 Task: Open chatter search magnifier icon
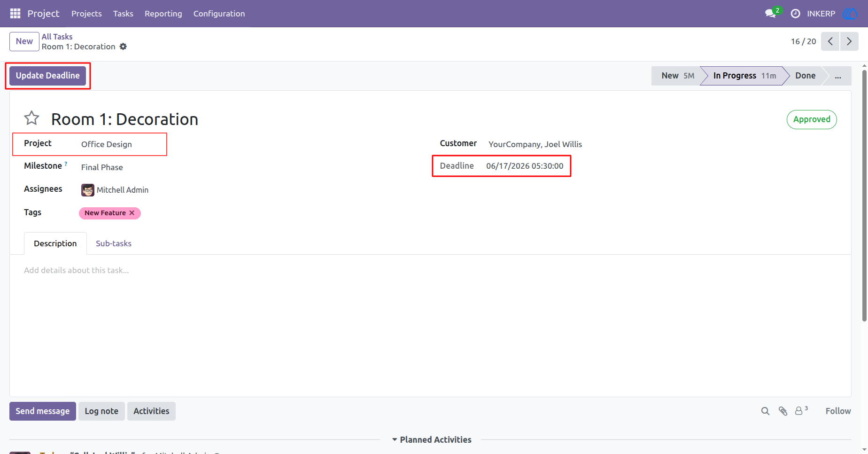pyautogui.click(x=765, y=411)
